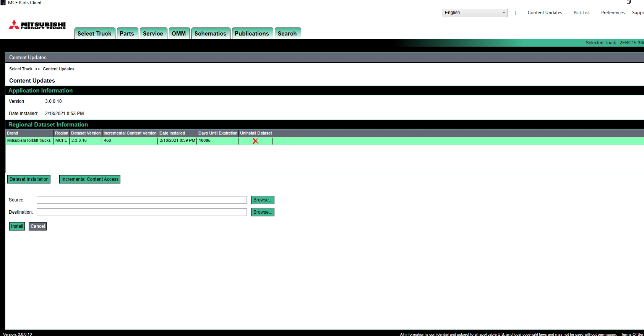Open Preferences from the top menu
The image size is (644, 336).
click(613, 13)
